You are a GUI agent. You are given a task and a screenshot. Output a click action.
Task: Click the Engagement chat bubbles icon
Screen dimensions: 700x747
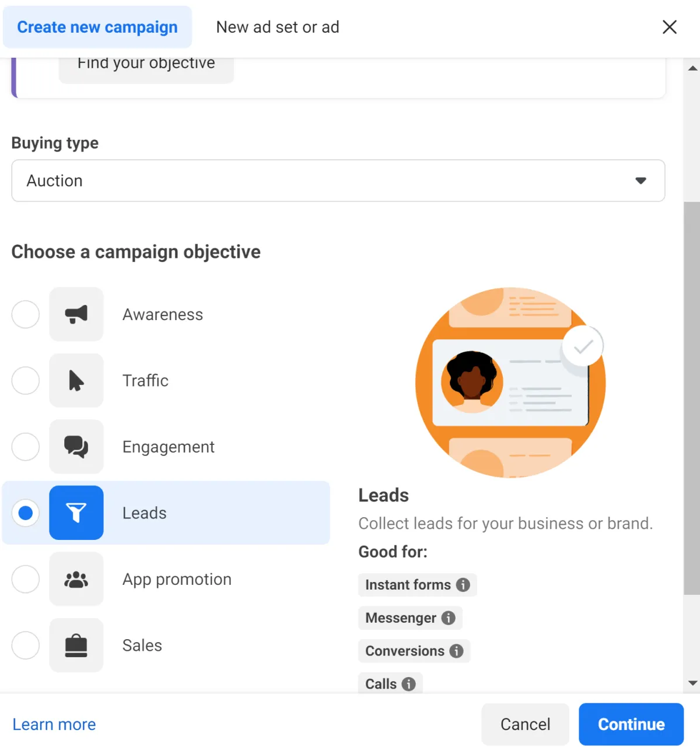click(76, 447)
